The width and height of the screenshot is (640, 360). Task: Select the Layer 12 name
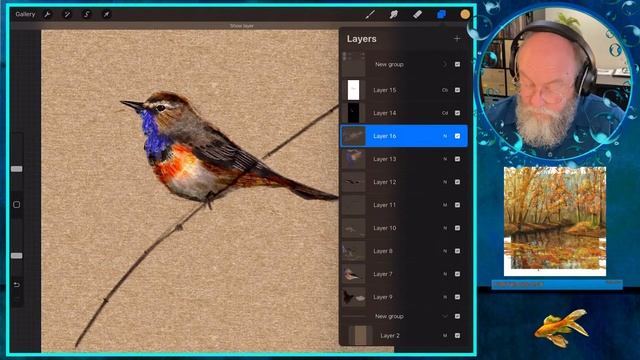384,182
